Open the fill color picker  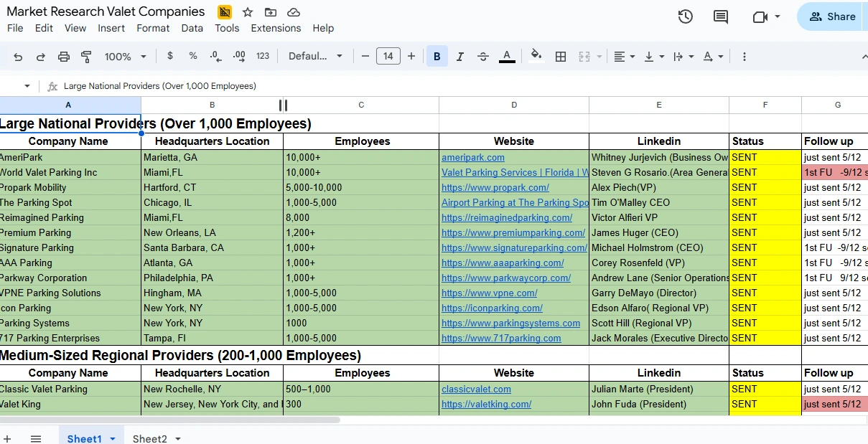point(536,57)
